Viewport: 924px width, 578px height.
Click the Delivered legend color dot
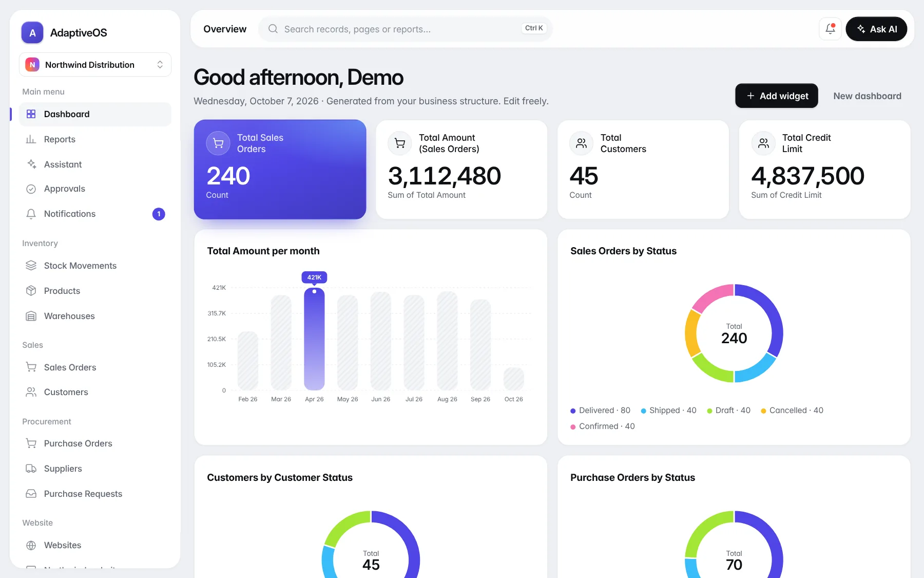tap(573, 411)
